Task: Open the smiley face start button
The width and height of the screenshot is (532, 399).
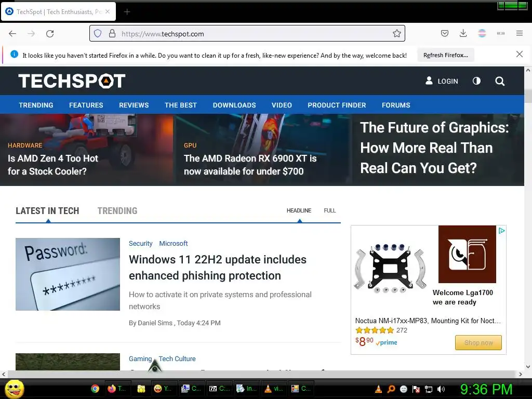Action: click(14, 389)
